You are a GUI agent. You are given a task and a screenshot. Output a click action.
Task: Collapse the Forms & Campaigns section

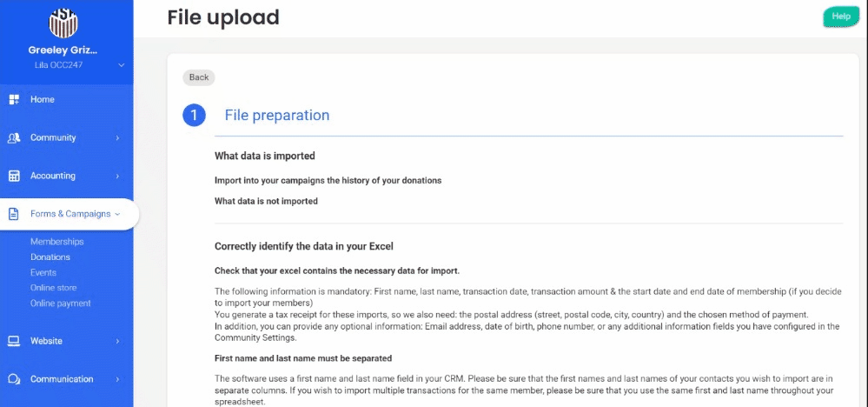(117, 214)
